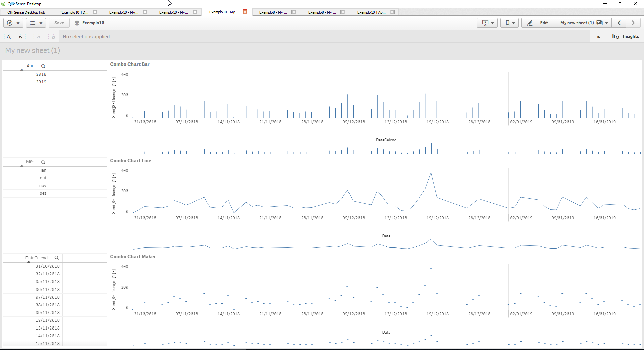Click the Edit sheet button
Image resolution: width=644 pixels, height=350 pixels.
point(539,23)
